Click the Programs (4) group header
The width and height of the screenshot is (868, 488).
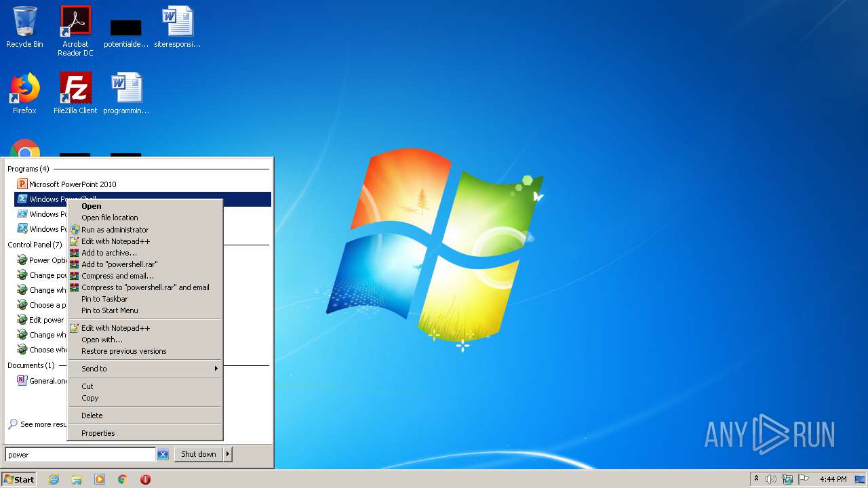click(28, 169)
